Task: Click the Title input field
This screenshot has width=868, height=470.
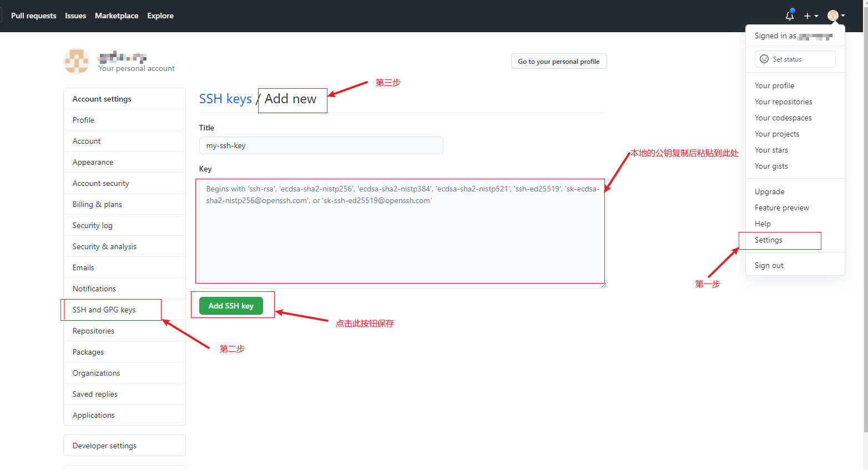Action: [x=321, y=146]
